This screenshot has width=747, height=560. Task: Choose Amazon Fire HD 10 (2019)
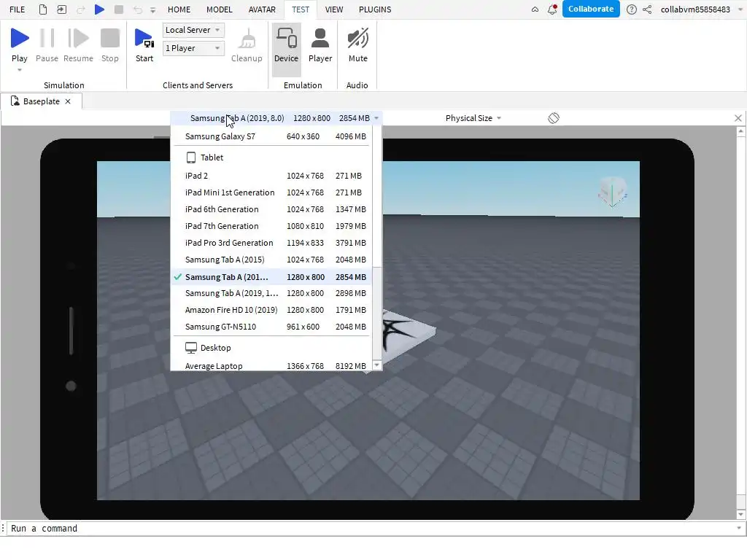click(271, 310)
